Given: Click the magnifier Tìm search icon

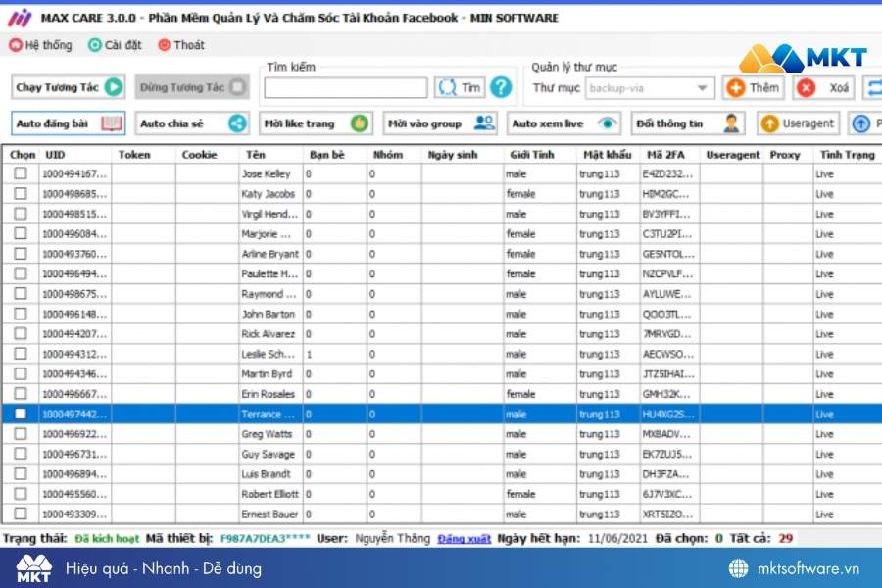Looking at the screenshot, I should click(x=448, y=87).
